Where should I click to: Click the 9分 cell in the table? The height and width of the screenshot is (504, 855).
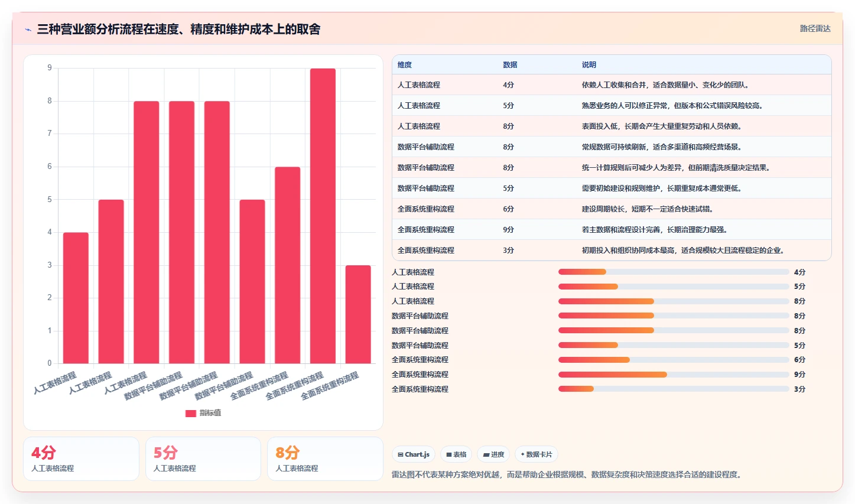[508, 230]
